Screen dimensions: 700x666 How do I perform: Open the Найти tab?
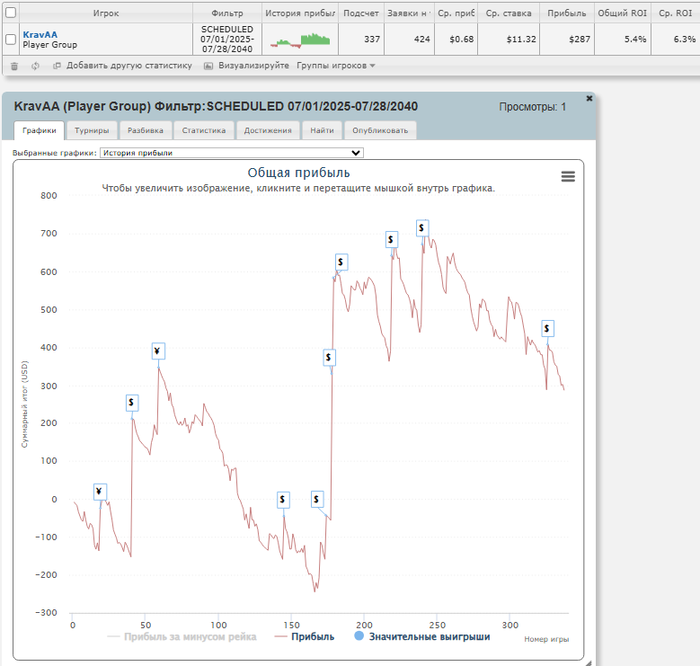coord(322,130)
